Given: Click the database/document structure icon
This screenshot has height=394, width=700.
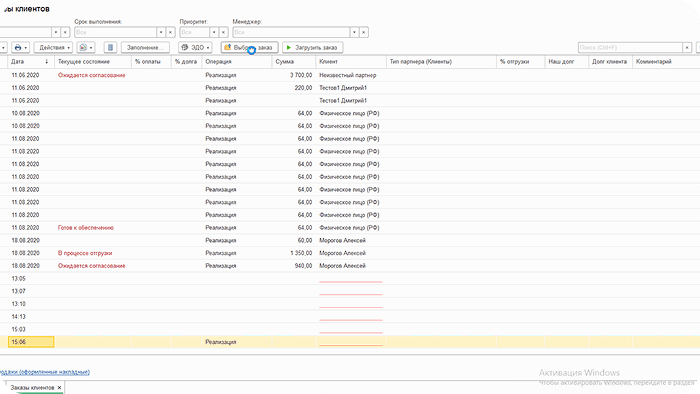Looking at the screenshot, I should pos(110,47).
